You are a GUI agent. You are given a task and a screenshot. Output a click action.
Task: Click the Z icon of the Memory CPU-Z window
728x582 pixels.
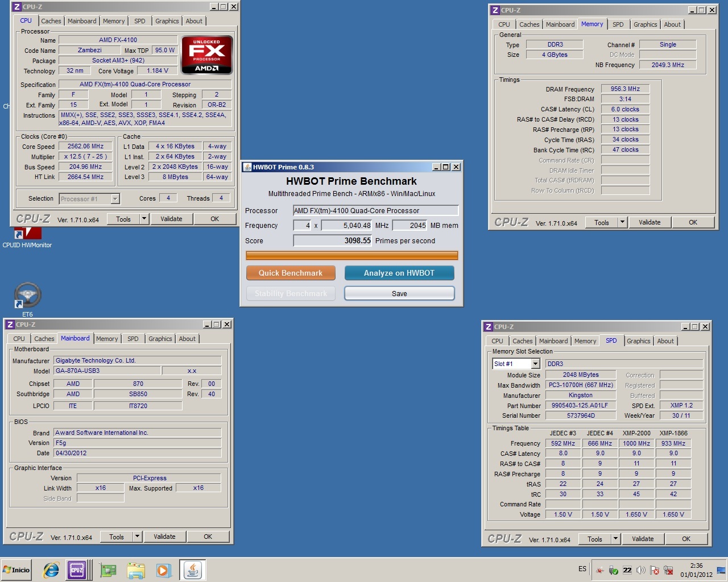[495, 10]
